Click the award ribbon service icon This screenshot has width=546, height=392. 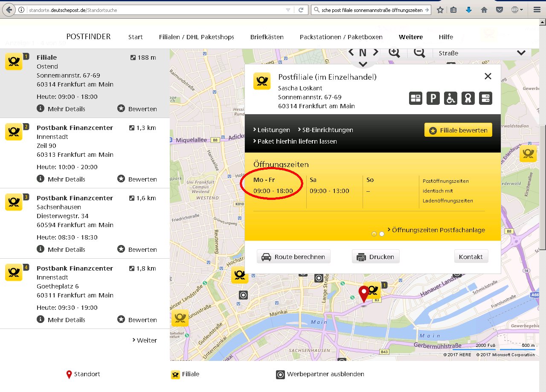[468, 98]
